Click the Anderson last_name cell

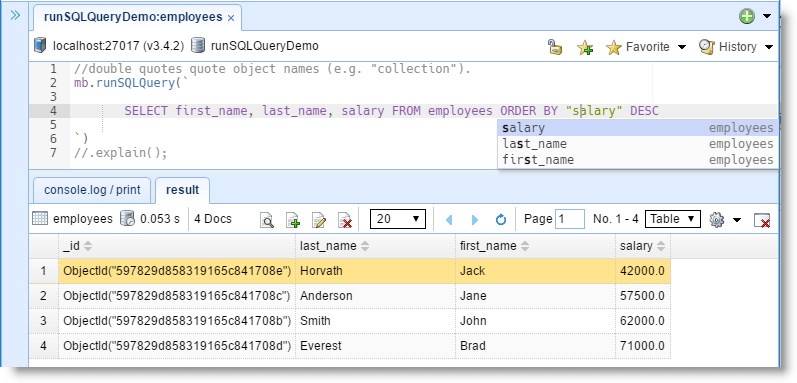point(376,296)
